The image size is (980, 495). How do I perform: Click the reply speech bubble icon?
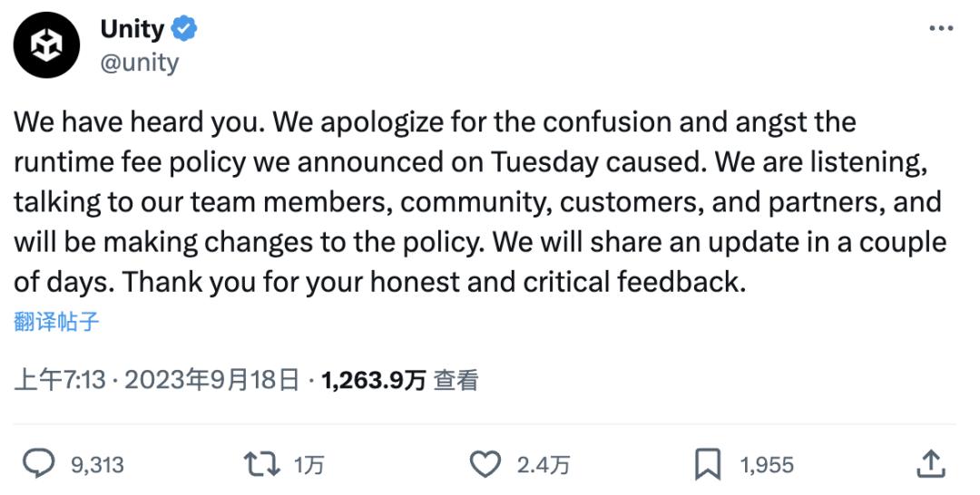(38, 465)
